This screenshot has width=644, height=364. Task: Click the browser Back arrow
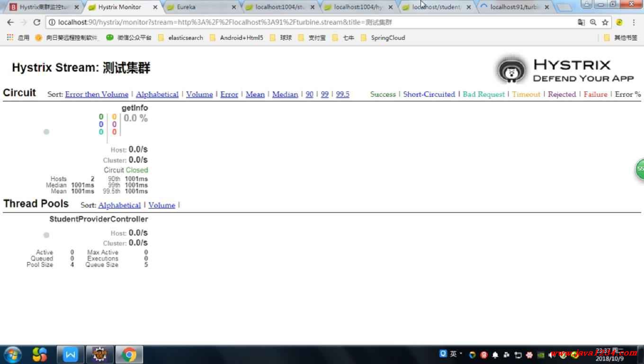click(x=10, y=22)
